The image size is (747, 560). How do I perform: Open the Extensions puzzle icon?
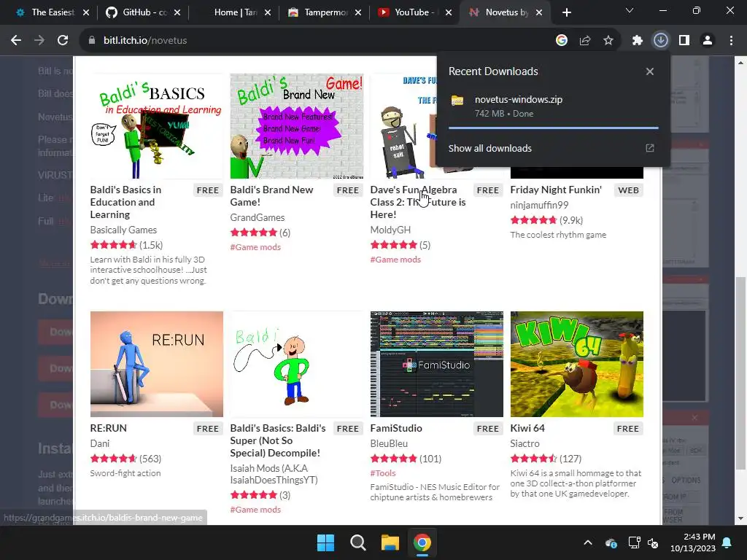[x=638, y=41]
